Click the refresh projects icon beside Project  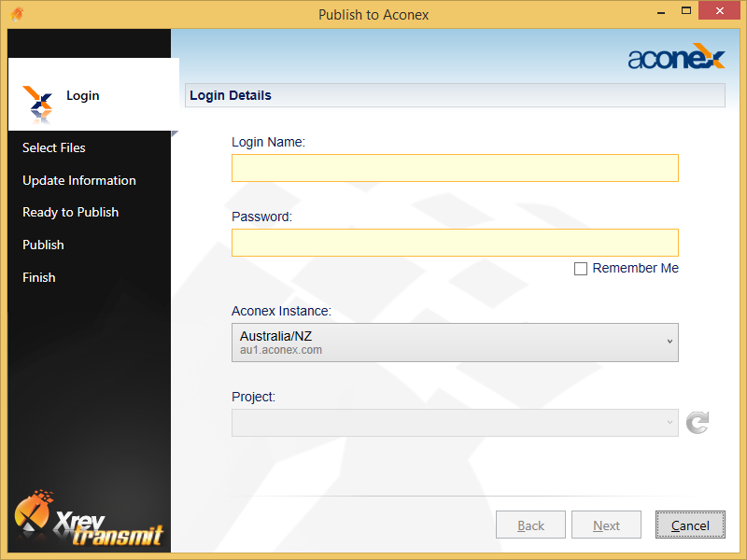coord(698,423)
